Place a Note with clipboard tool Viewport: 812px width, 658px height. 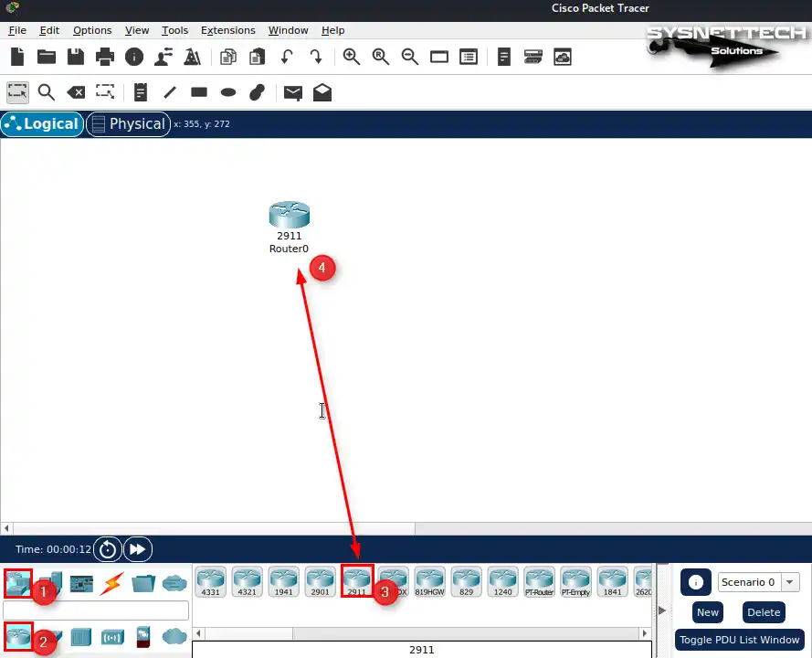click(141, 92)
